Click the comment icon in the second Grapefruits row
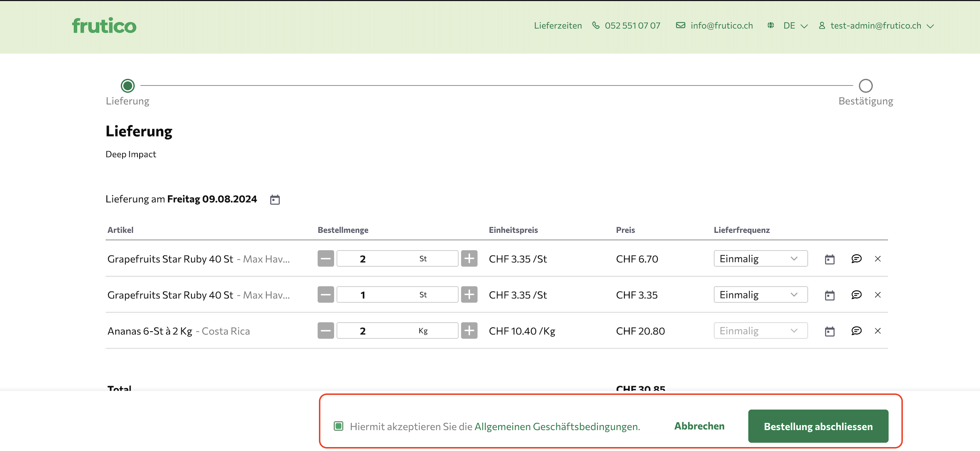 [856, 295]
